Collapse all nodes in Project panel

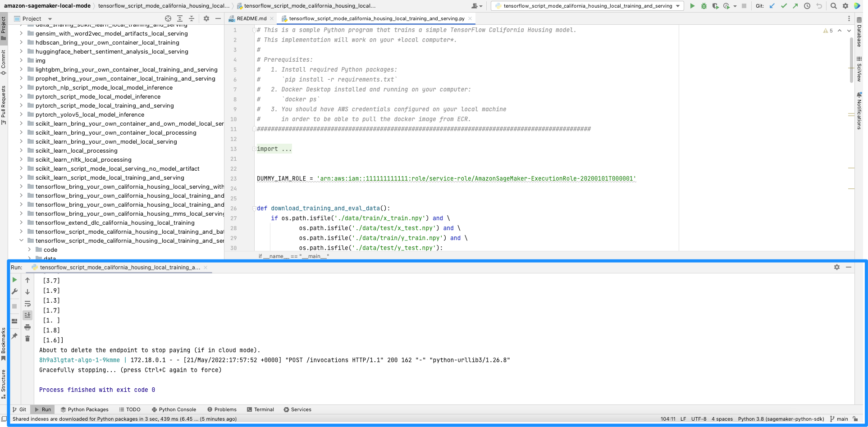tap(192, 18)
